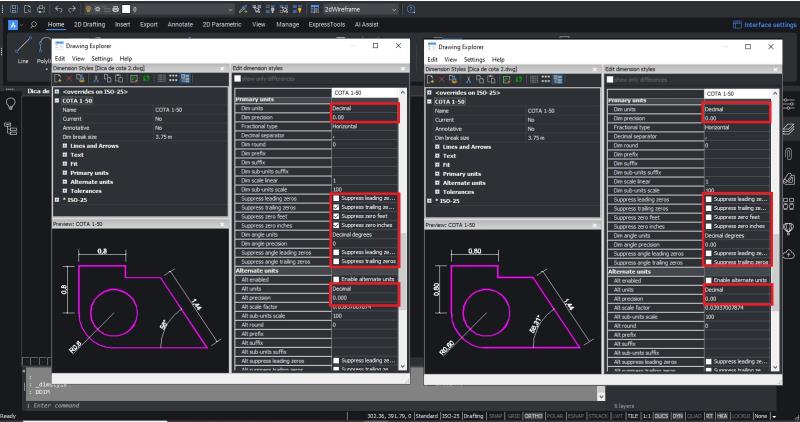Click the New style icon in the left Drawing Explorer

coord(59,78)
